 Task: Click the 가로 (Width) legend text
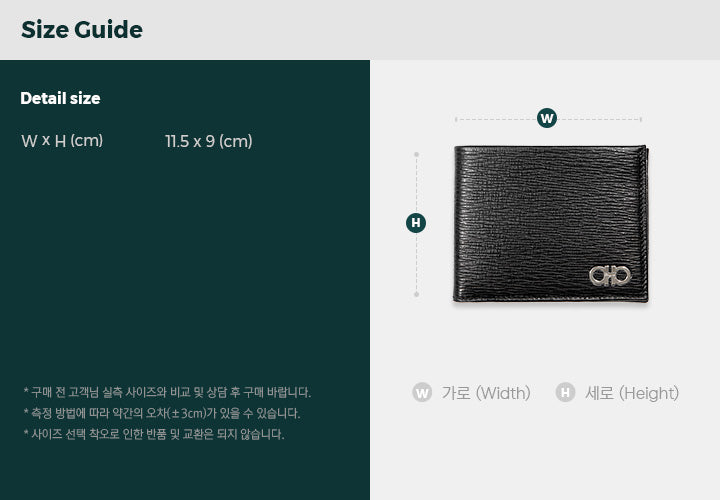click(486, 393)
